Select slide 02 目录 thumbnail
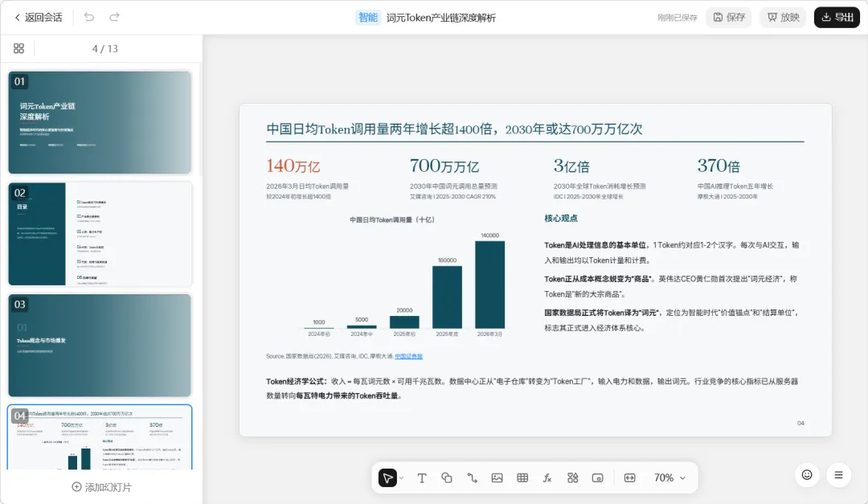Image resolution: width=868 pixels, height=504 pixels. pyautogui.click(x=100, y=234)
